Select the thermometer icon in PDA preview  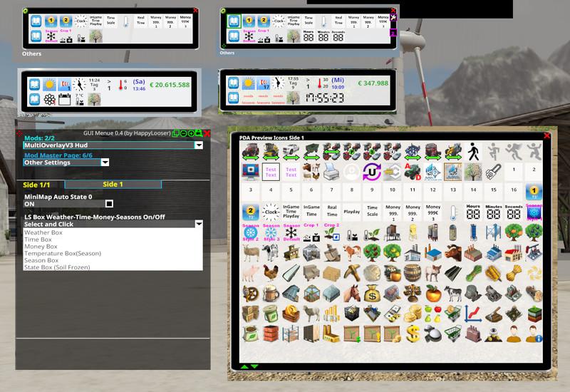(x=452, y=212)
